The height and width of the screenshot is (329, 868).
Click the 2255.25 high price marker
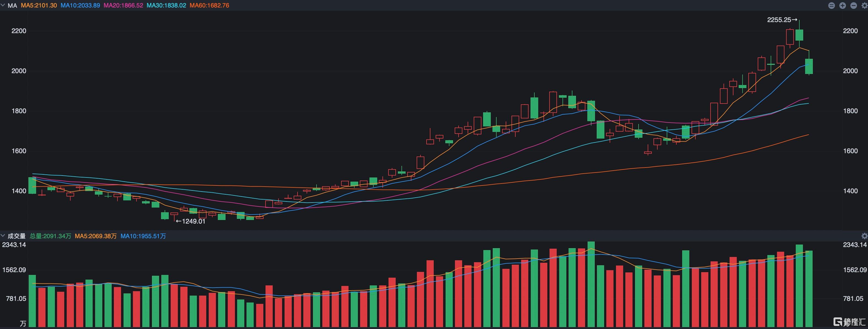coord(782,20)
